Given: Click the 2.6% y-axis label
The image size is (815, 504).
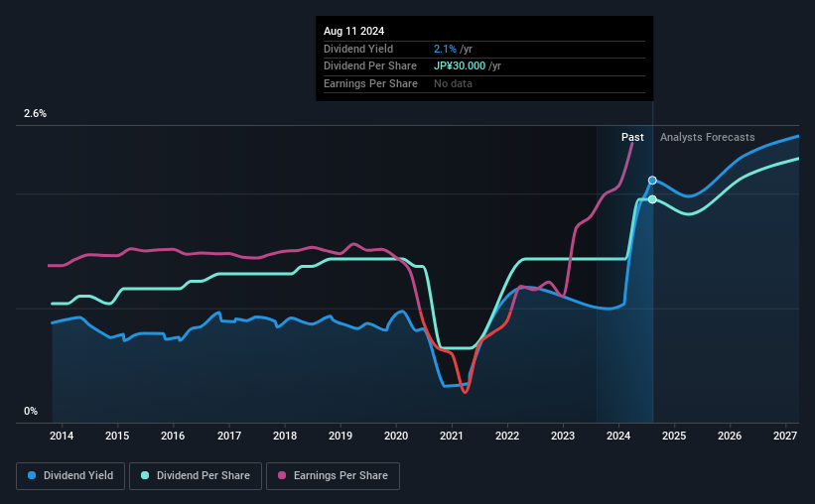Looking at the screenshot, I should tap(36, 114).
